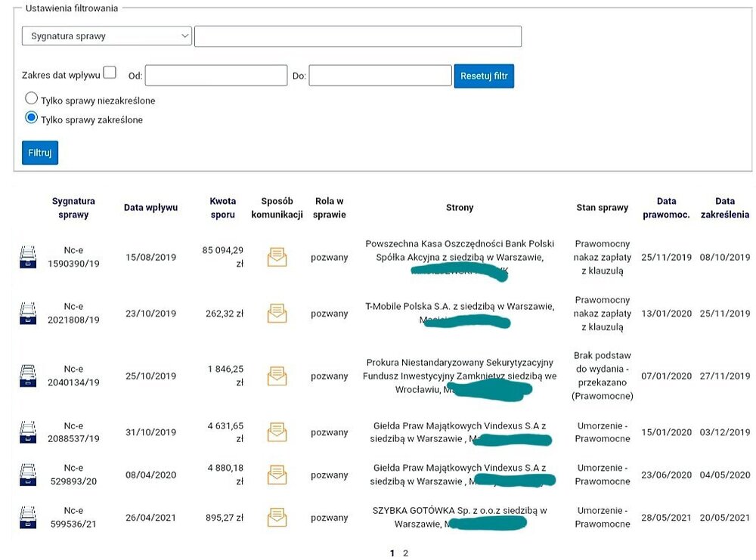
Task: Click envelope icon in the 26/04/2021 case row
Action: 277,517
